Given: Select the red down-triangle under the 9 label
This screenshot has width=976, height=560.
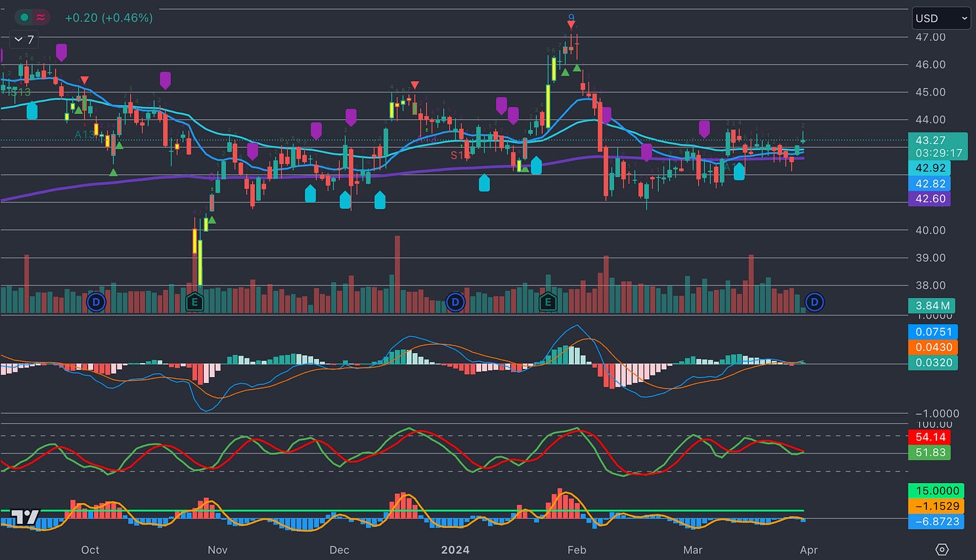Looking at the screenshot, I should (x=570, y=25).
